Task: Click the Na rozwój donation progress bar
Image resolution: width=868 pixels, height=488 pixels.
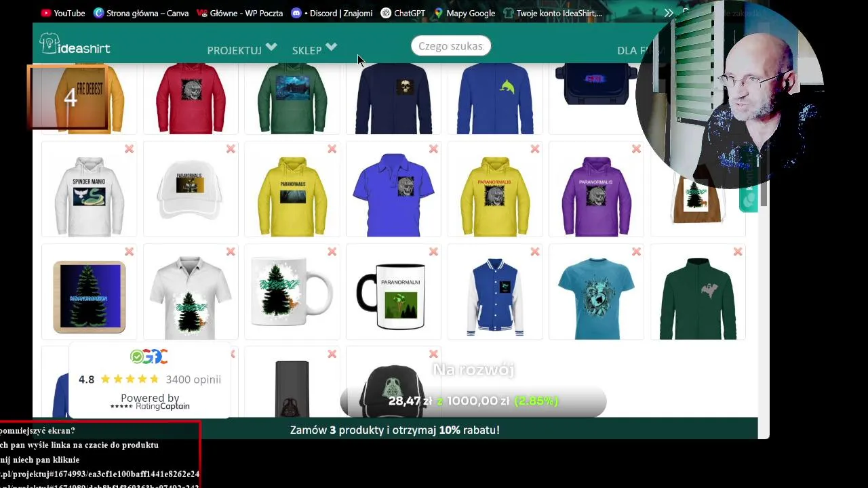Action: (x=473, y=401)
